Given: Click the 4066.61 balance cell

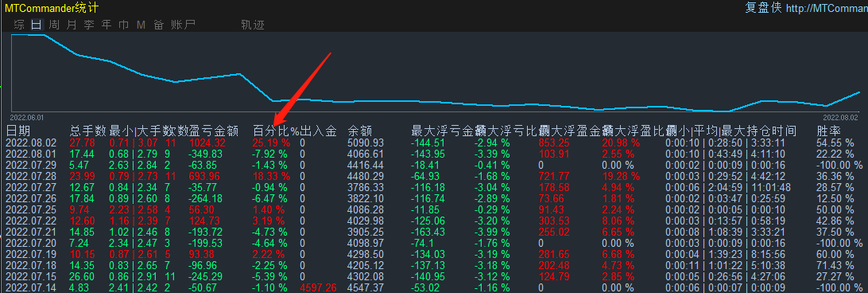Looking at the screenshot, I should (x=365, y=154).
